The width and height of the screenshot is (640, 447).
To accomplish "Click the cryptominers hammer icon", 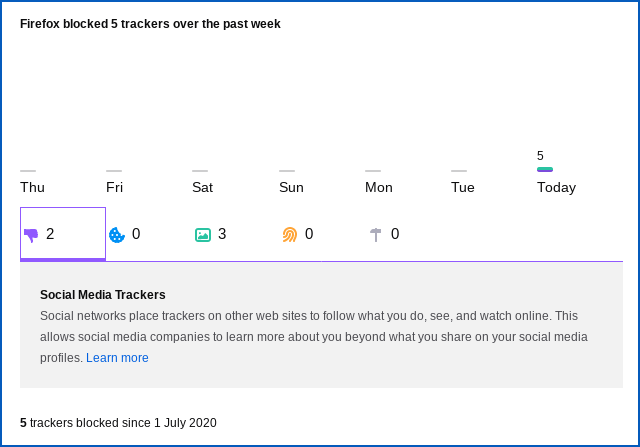I will (x=376, y=235).
